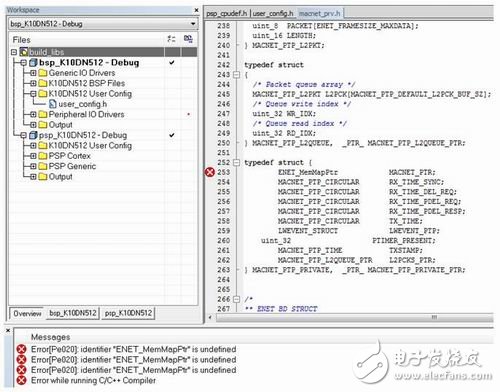Click first ENET_MemMapPtr undefined error icon
The height and width of the screenshot is (392, 500).
[21, 349]
